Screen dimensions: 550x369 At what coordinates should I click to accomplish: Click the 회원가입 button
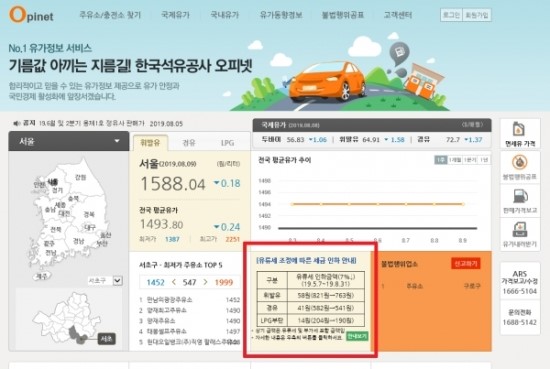[477, 15]
